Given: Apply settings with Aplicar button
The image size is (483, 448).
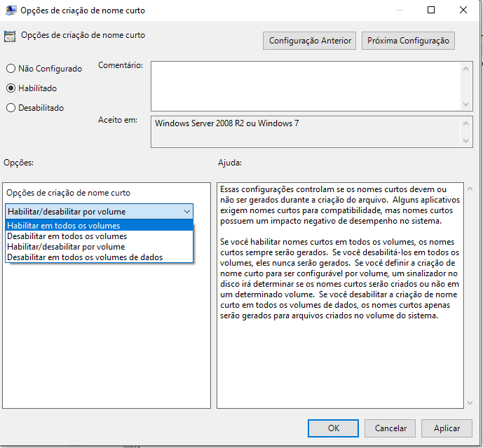Looking at the screenshot, I should (447, 428).
